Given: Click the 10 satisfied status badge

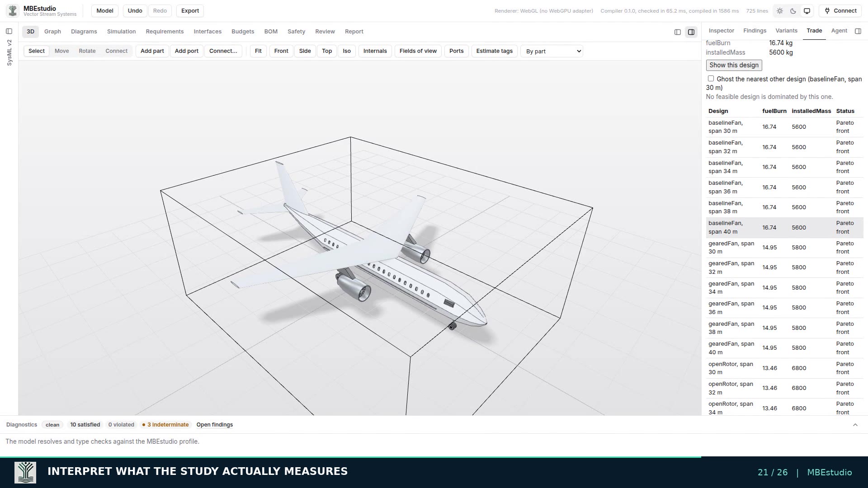Looking at the screenshot, I should 85,425.
